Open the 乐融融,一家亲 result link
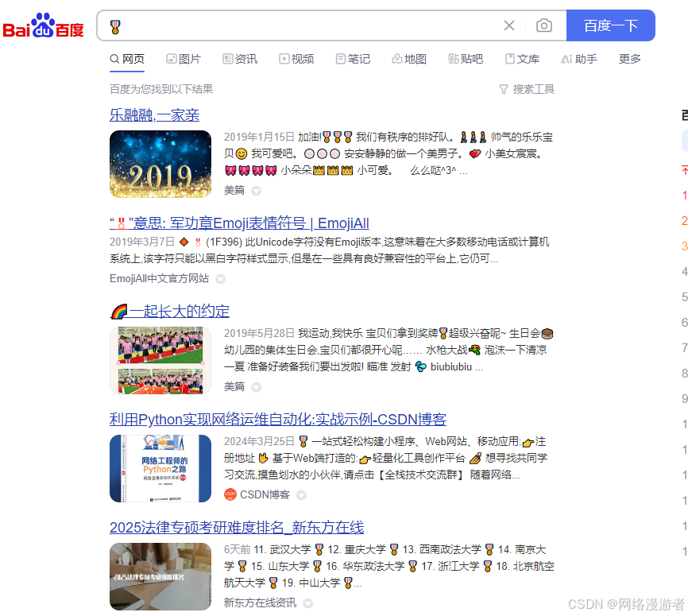 click(x=156, y=114)
